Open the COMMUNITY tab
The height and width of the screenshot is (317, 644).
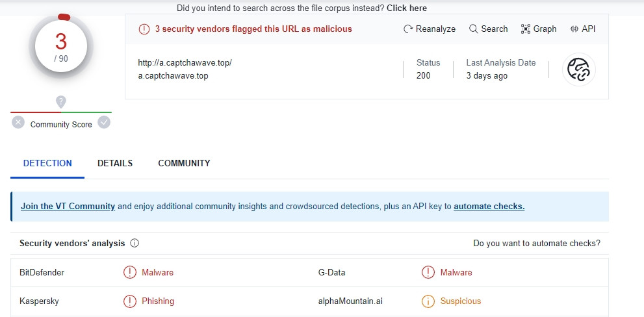click(184, 164)
